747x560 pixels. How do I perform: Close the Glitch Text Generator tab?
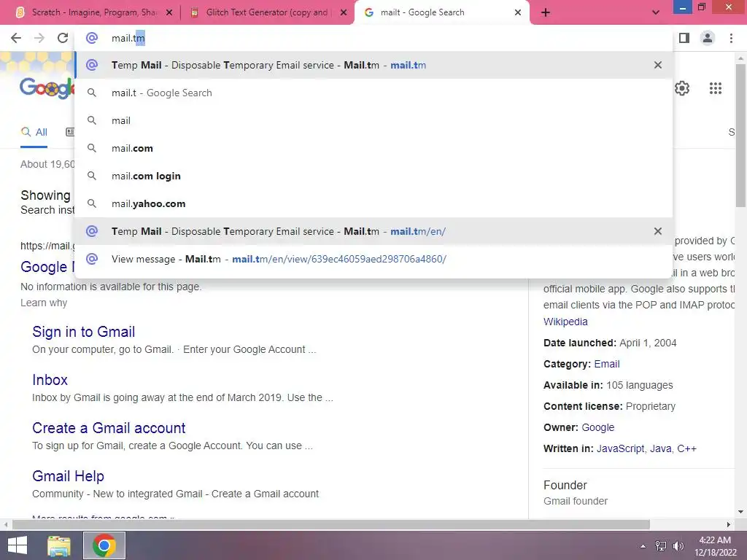pyautogui.click(x=344, y=12)
